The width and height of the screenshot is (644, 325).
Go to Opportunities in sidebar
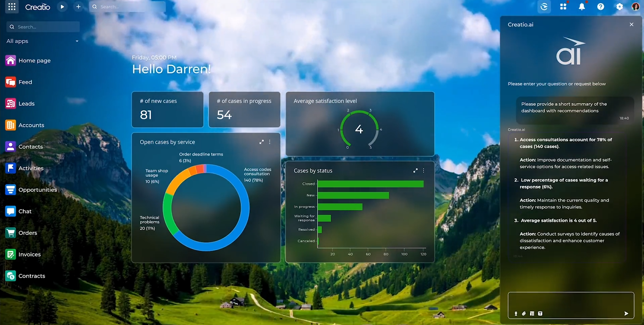coord(37,190)
